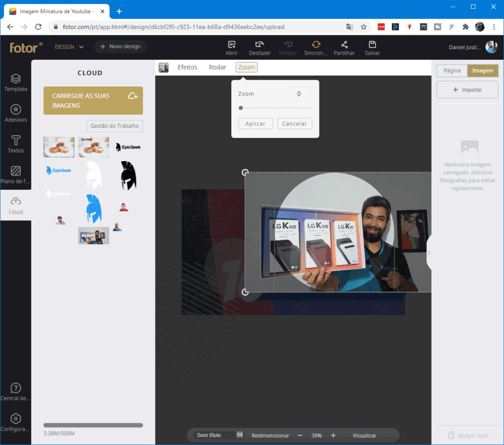Open the Rodar rotate menu
This screenshot has height=445, width=504.
pyautogui.click(x=218, y=67)
